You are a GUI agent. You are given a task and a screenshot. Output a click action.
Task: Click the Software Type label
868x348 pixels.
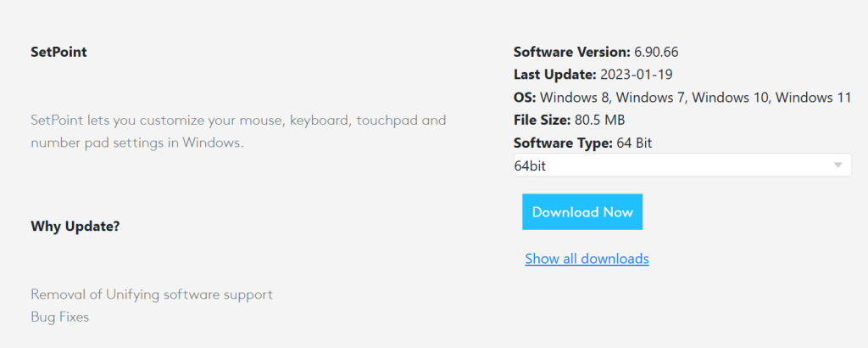point(563,143)
